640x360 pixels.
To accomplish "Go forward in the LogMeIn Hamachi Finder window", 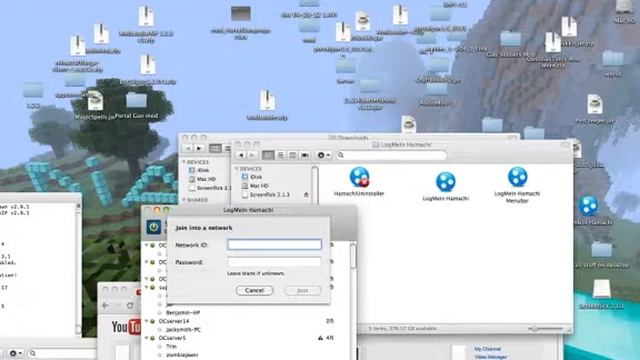I will click(252, 155).
